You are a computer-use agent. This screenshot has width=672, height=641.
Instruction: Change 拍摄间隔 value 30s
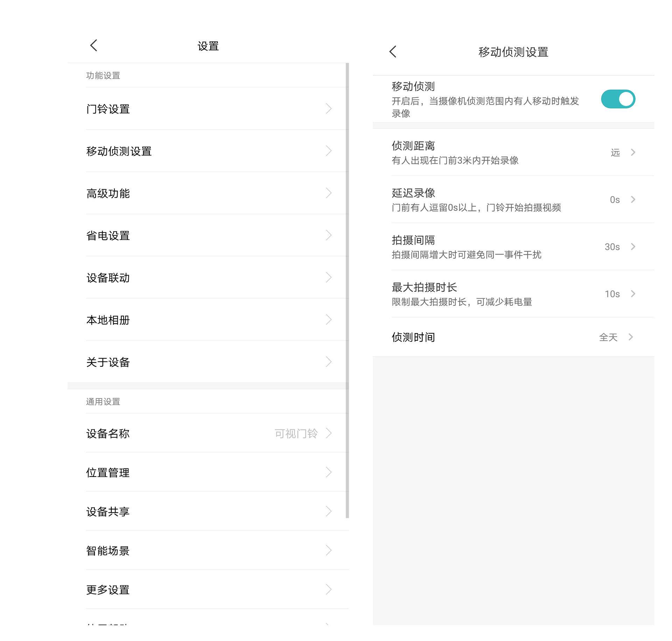[x=612, y=247]
